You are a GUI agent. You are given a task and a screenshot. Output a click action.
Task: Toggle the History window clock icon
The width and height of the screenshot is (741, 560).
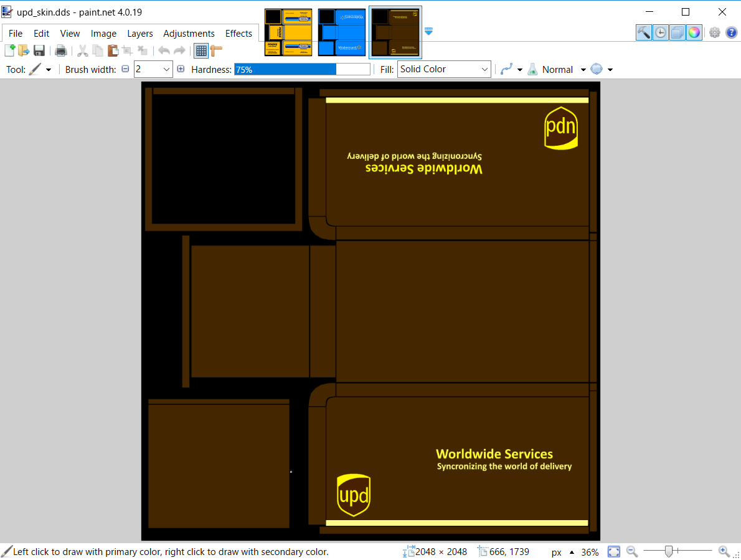click(661, 32)
